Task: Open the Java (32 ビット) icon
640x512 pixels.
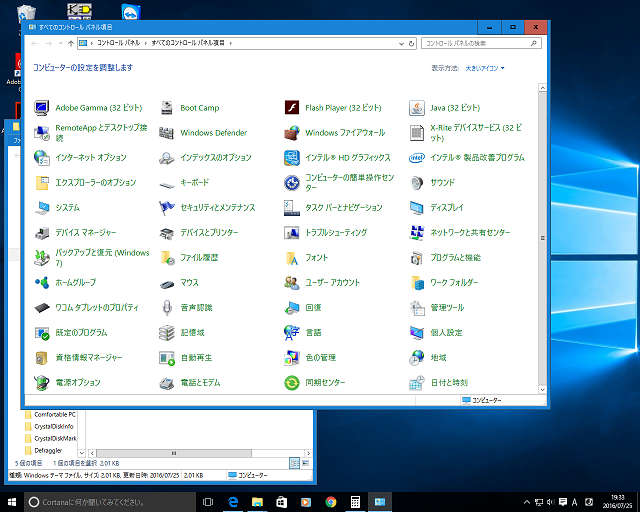Action: tap(416, 108)
